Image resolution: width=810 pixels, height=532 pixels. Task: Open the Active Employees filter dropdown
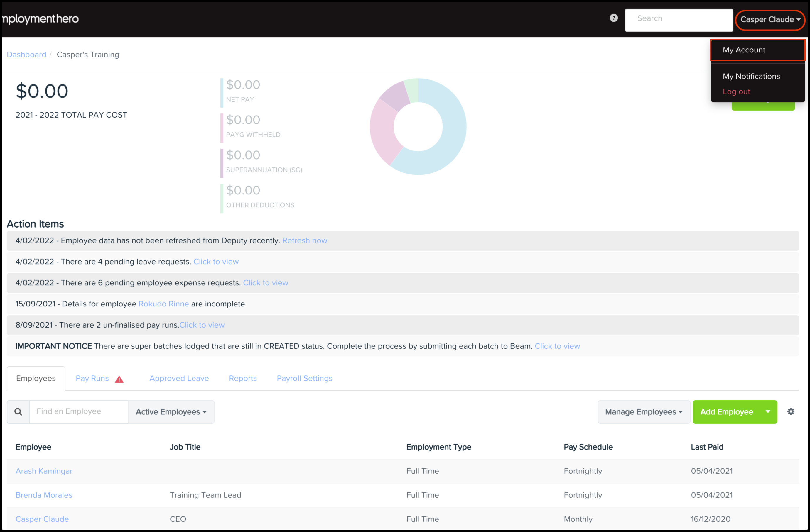click(x=171, y=411)
